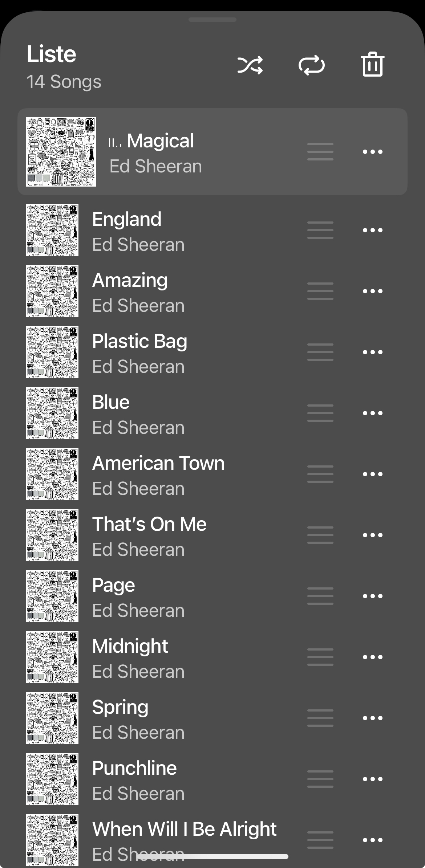Open three-dot menu for Plastic Bag
The height and width of the screenshot is (868, 425).
click(x=373, y=352)
